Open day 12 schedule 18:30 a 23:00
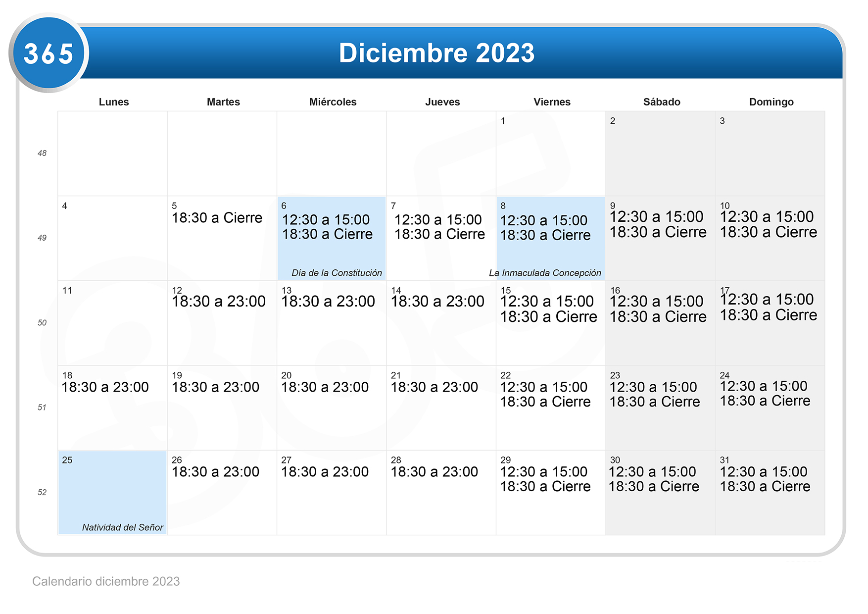Viewport: 868px width, 614px height. click(222, 323)
